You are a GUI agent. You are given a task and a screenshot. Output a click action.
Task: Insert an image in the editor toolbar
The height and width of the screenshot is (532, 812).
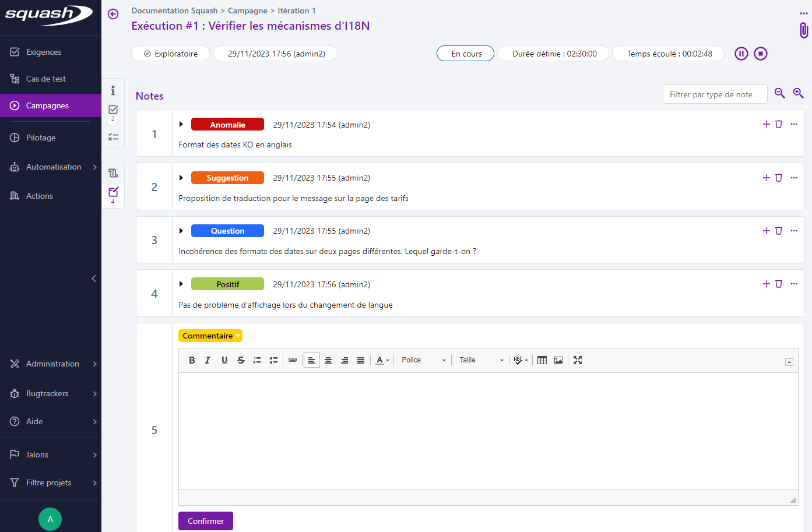coord(558,360)
